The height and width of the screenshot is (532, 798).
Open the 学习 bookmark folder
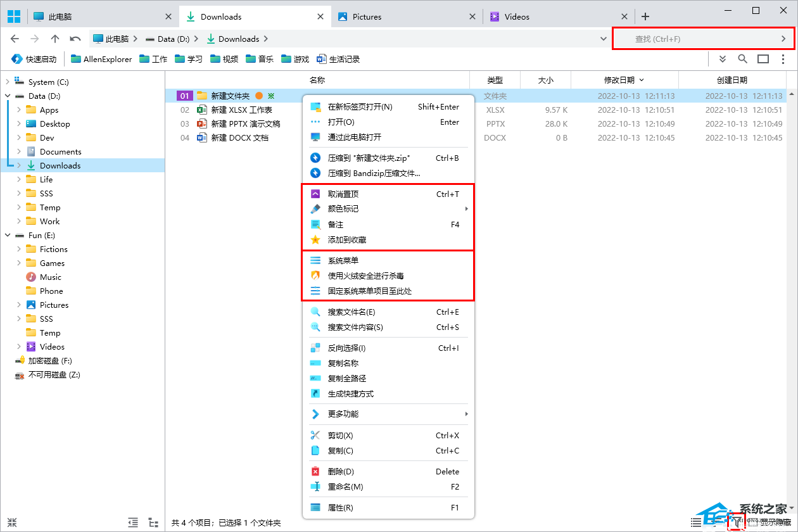pyautogui.click(x=189, y=59)
